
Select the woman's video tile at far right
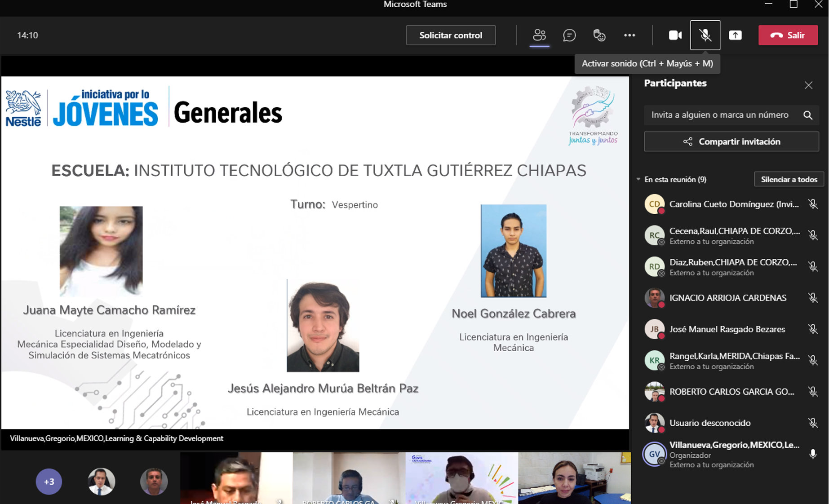(x=574, y=478)
